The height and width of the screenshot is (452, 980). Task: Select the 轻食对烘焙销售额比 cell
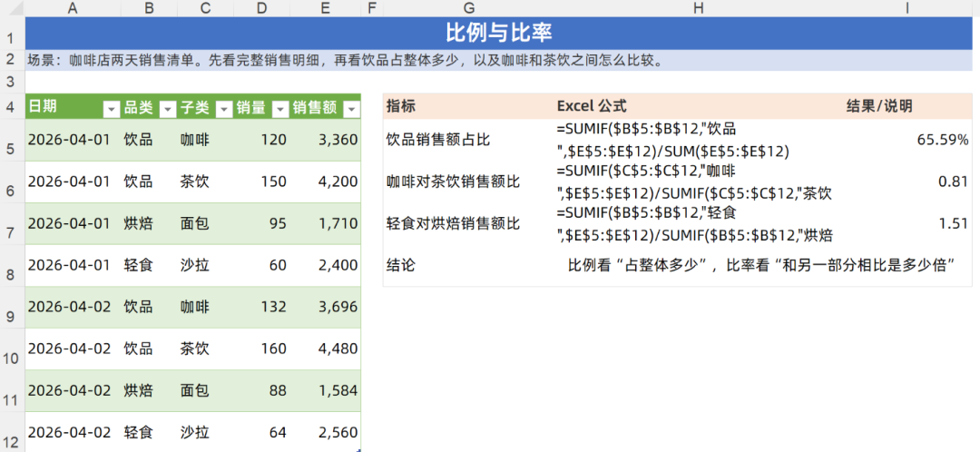[x=469, y=223]
